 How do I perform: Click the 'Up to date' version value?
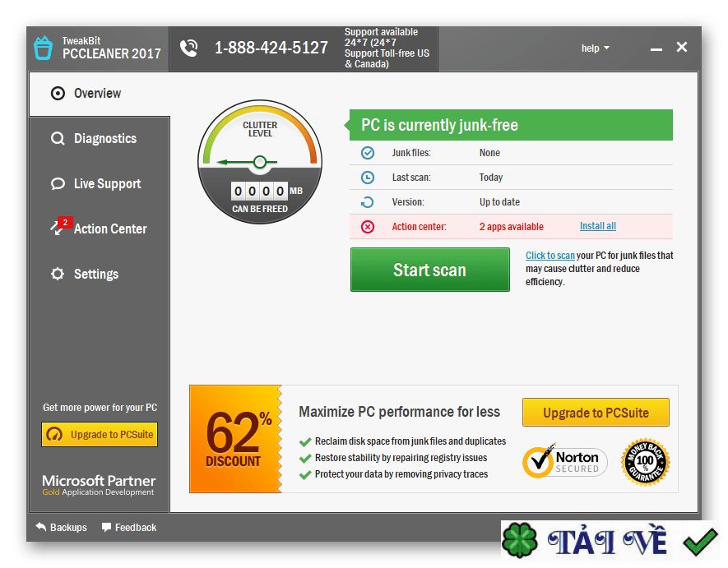pyautogui.click(x=499, y=202)
